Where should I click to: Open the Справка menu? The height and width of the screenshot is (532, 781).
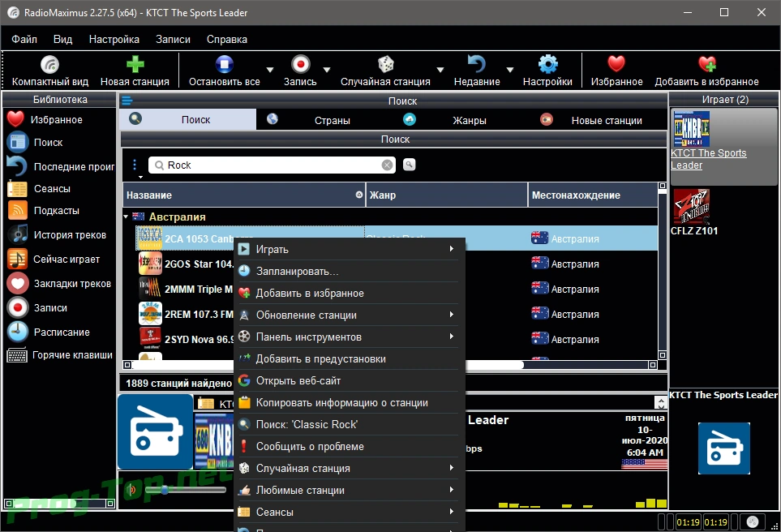(226, 40)
